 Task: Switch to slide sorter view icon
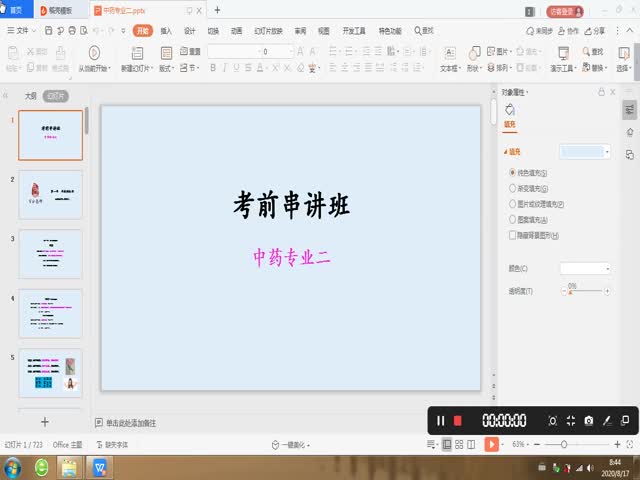(459, 444)
